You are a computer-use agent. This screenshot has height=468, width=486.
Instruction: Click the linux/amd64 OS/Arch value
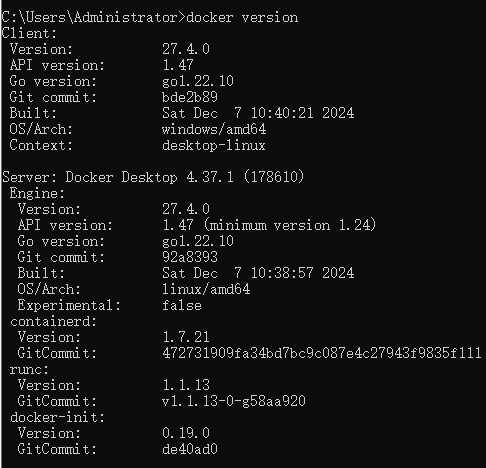pos(206,289)
